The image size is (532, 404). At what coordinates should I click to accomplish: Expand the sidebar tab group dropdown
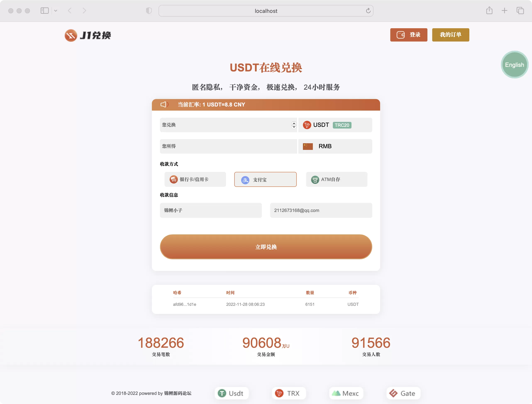56,11
